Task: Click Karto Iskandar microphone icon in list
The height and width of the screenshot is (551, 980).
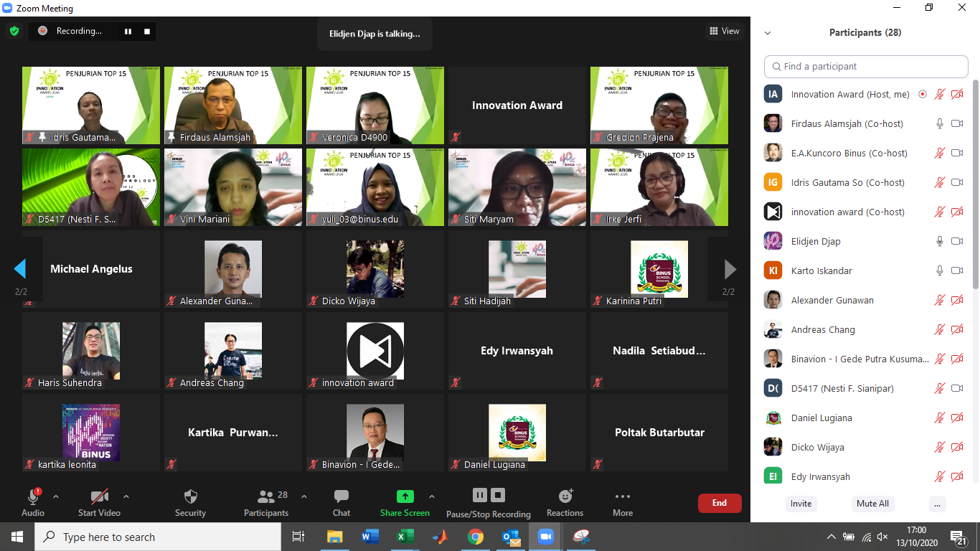Action: tap(940, 270)
